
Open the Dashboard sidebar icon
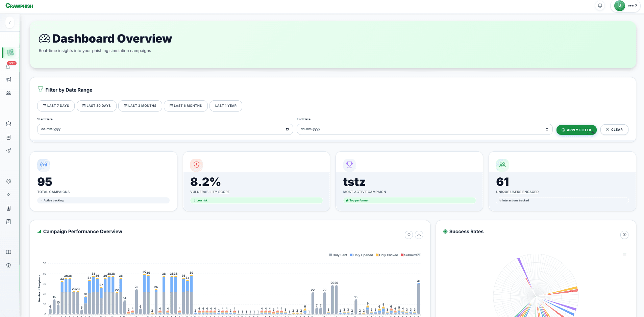[x=9, y=53]
